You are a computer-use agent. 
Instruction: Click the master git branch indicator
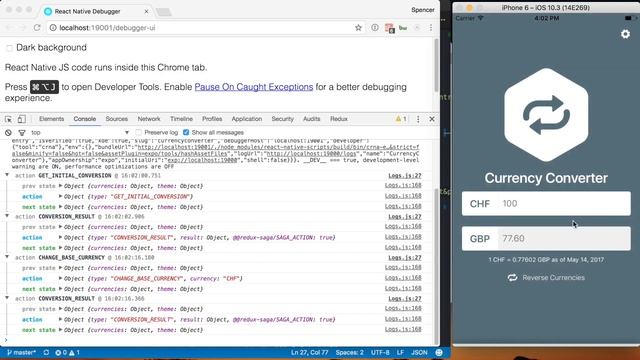[x=21, y=352]
